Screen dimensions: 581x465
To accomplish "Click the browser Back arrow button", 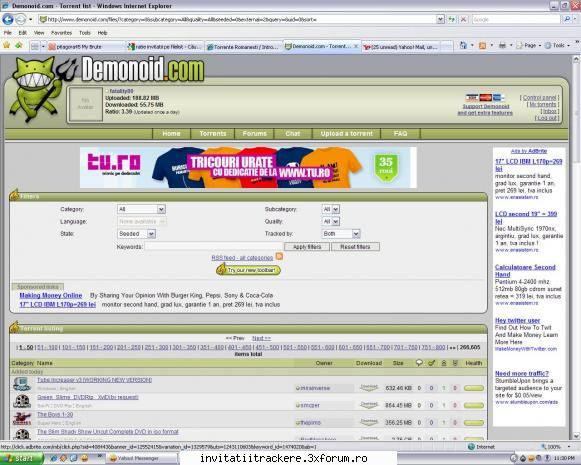I will (x=8, y=19).
